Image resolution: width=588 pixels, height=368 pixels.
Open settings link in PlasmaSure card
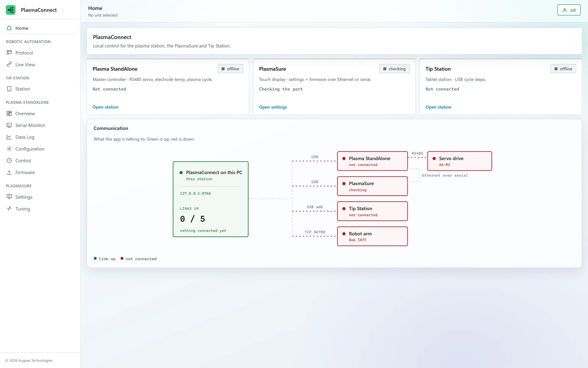[x=273, y=107]
